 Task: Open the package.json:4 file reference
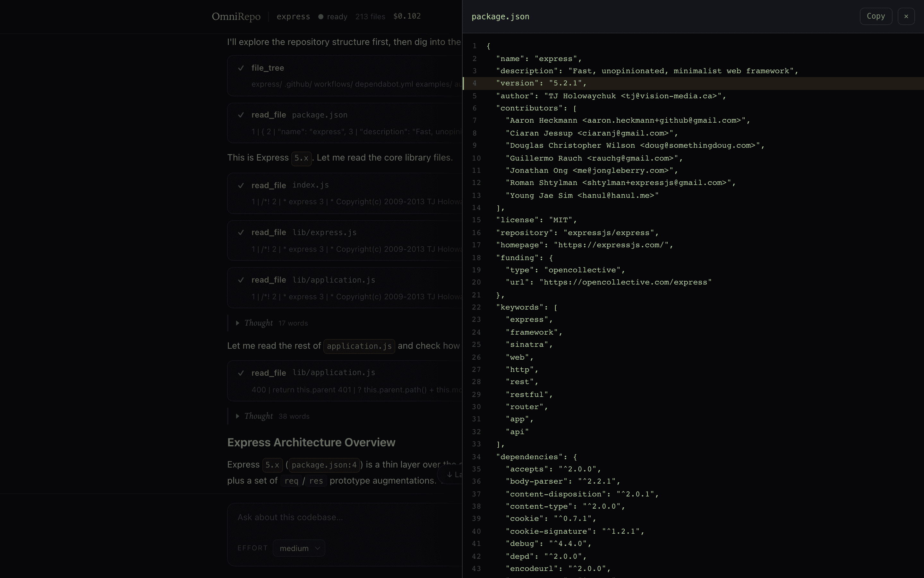point(324,465)
